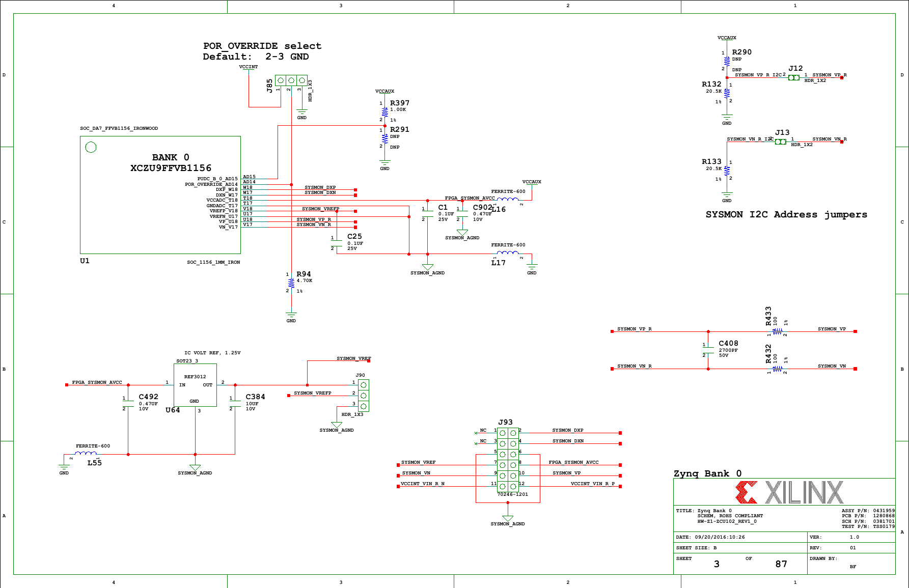Select the DNP resistor R291 symbol
Viewport: 909px width, 588px height.
385,138
